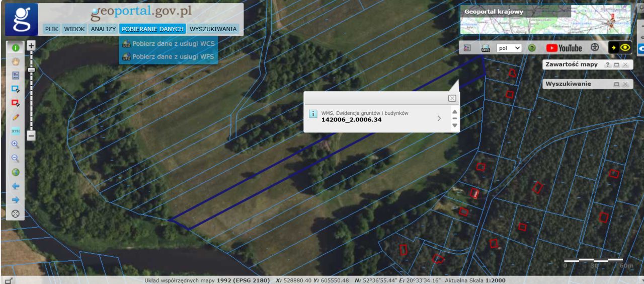Screen dimensions: 644x284
Task: Click the Wyszukiwanie panel title
Action: (x=569, y=84)
